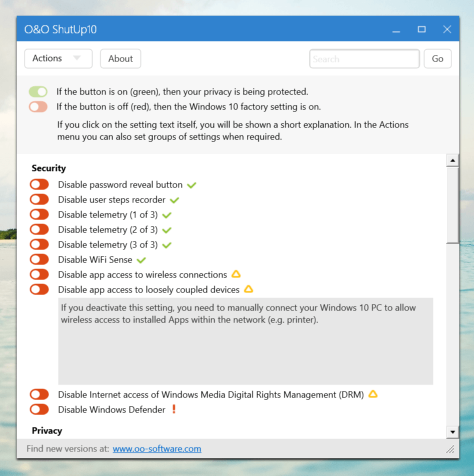The width and height of the screenshot is (474, 476).
Task: Toggle Disable app access to loosely coupled devices
Action: coord(39,289)
